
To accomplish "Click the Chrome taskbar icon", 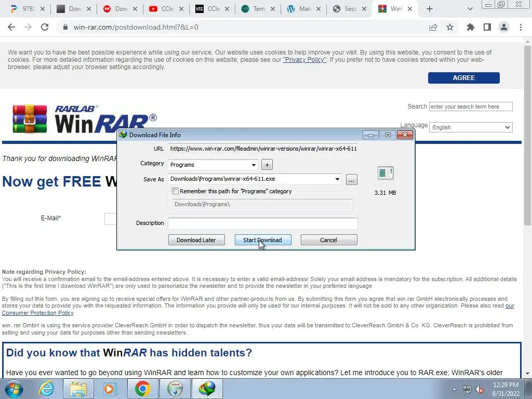I will click(143, 389).
